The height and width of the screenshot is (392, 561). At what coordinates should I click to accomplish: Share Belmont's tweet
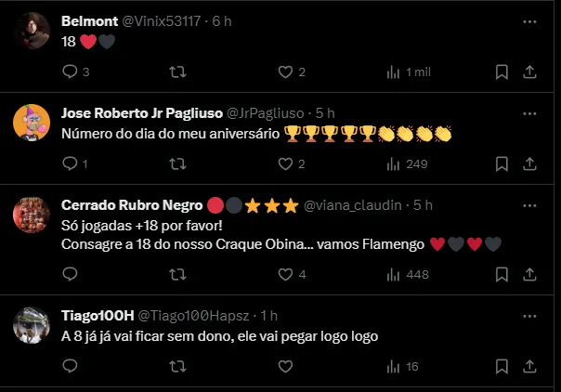(x=529, y=72)
